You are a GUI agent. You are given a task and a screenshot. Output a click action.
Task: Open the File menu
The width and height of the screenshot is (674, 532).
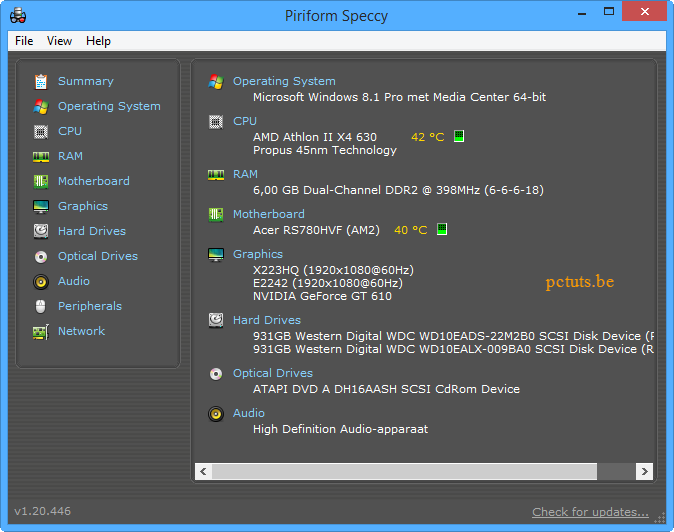(x=24, y=41)
